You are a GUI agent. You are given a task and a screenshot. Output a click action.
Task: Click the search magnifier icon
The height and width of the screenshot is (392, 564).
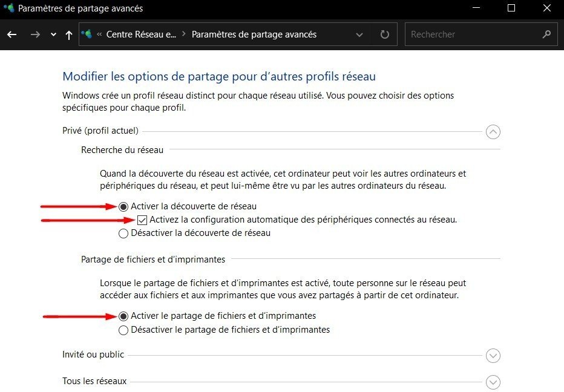[546, 34]
